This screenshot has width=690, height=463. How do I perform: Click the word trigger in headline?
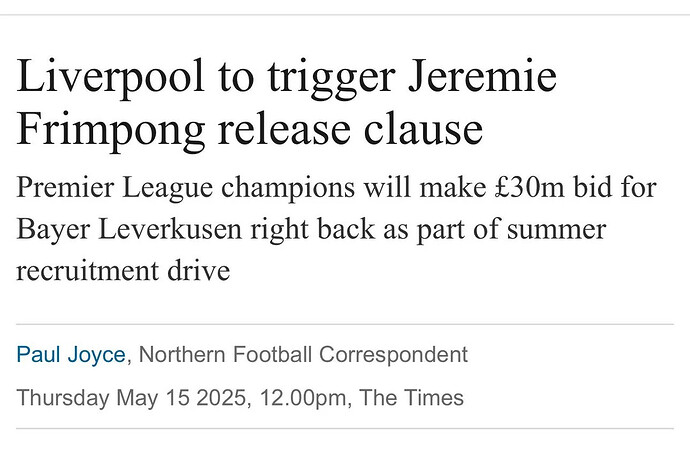pyautogui.click(x=330, y=78)
